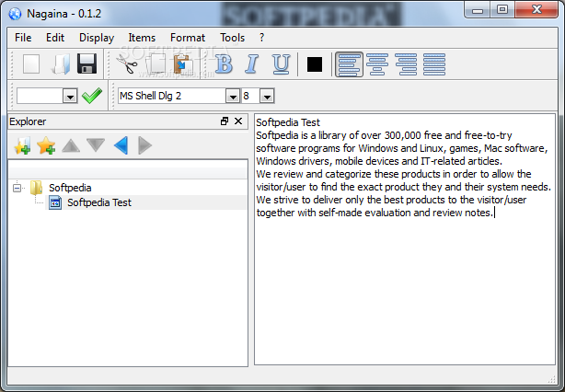Open the File menu
The height and width of the screenshot is (392, 565).
click(23, 38)
